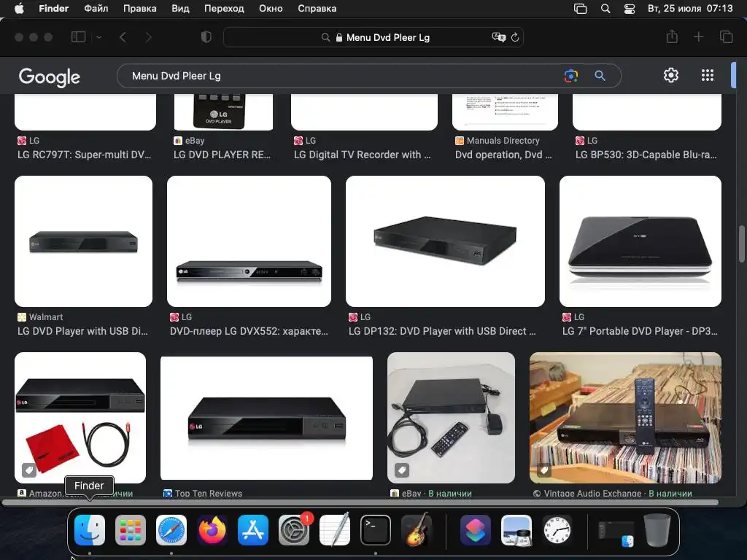Open the Вид menu
Image resolution: width=747 pixels, height=560 pixels.
[x=180, y=9]
